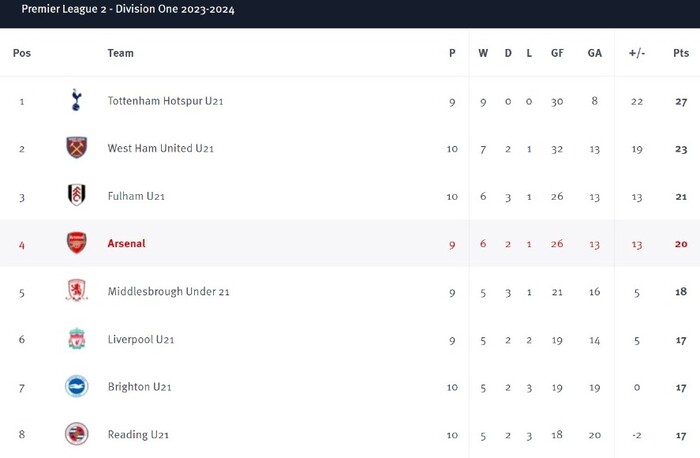Click Premier League 2 Division One title
Image resolution: width=700 pixels, height=458 pixels.
pyautogui.click(x=128, y=9)
